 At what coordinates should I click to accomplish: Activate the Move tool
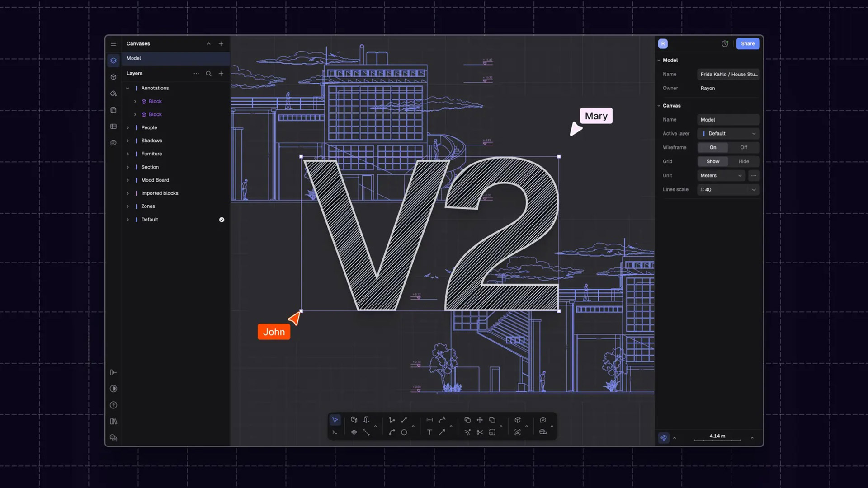click(x=480, y=420)
